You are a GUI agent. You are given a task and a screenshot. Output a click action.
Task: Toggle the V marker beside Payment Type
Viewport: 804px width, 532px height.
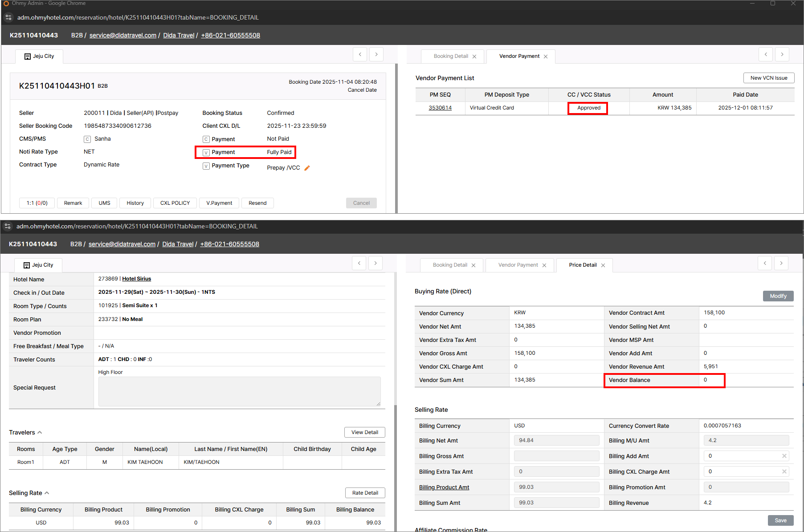(206, 166)
